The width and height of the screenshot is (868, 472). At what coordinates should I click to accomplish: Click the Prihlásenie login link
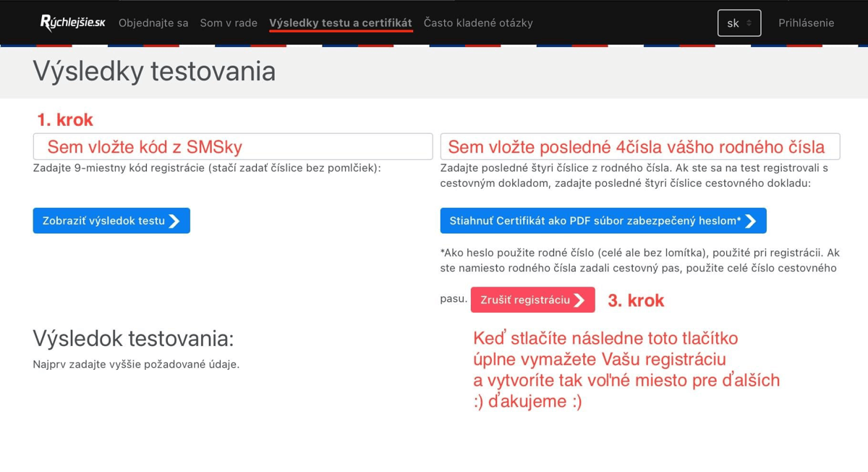(806, 23)
